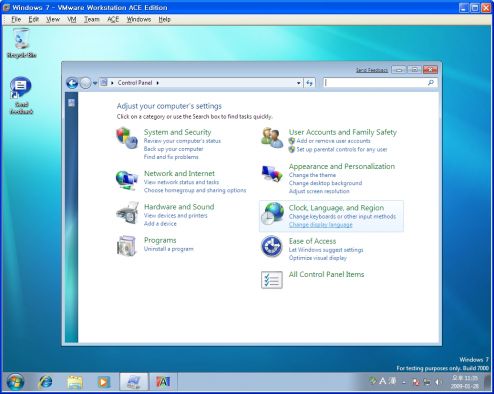Click Change display language
Viewport: 494px width, 394px height.
point(320,225)
